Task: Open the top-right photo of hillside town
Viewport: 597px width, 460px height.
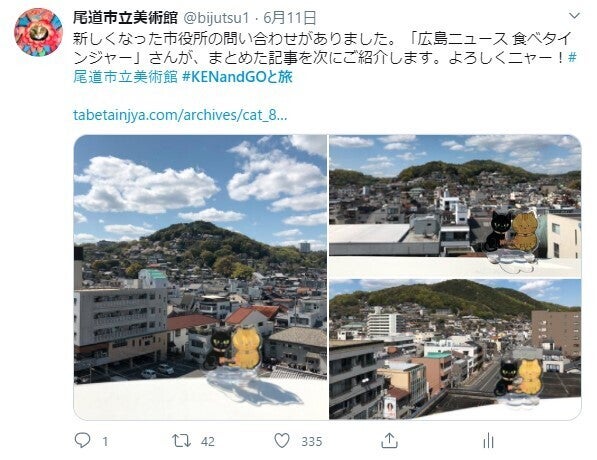Action: (455, 206)
